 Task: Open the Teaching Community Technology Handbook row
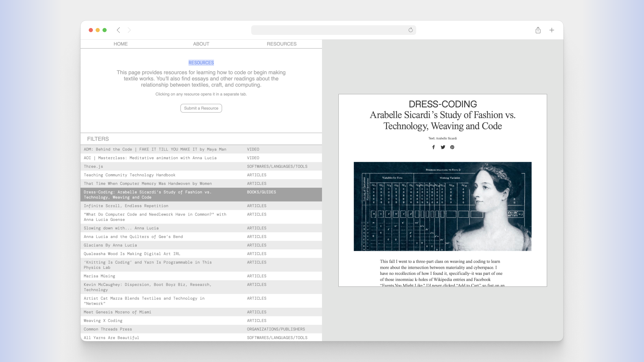pyautogui.click(x=129, y=175)
